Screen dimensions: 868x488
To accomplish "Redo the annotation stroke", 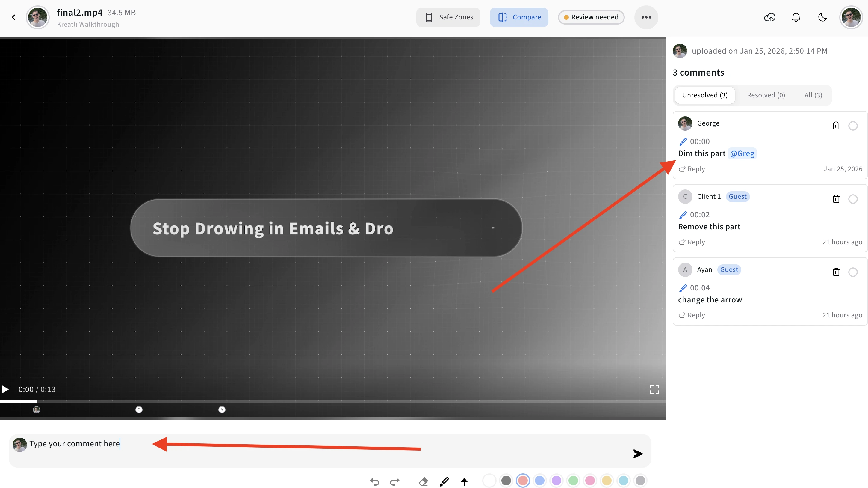I will pos(394,482).
